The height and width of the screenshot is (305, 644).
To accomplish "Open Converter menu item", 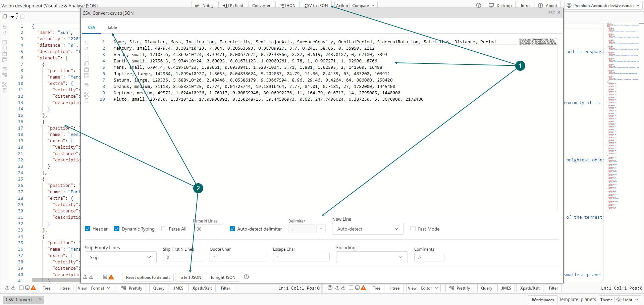I will (261, 5).
